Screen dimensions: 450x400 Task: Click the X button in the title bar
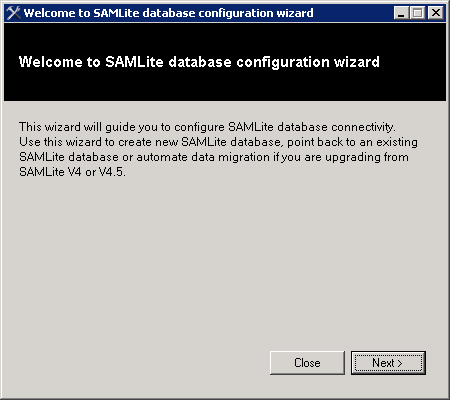(x=435, y=13)
